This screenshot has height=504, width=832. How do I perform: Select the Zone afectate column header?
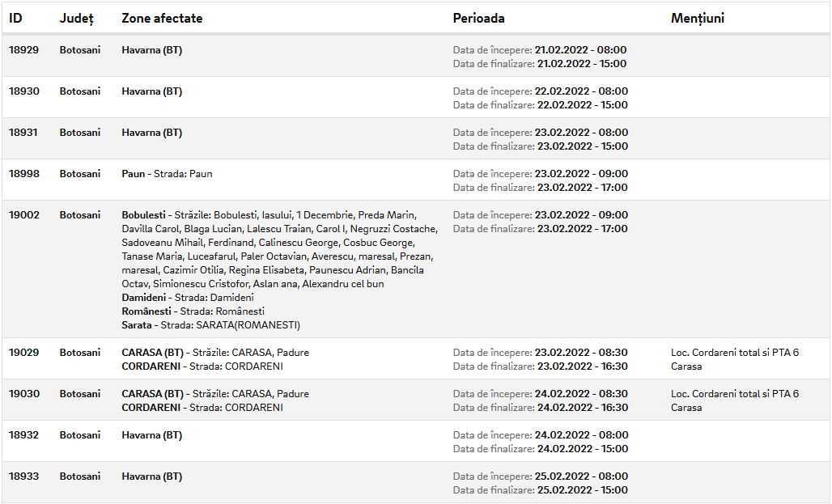[x=162, y=18]
